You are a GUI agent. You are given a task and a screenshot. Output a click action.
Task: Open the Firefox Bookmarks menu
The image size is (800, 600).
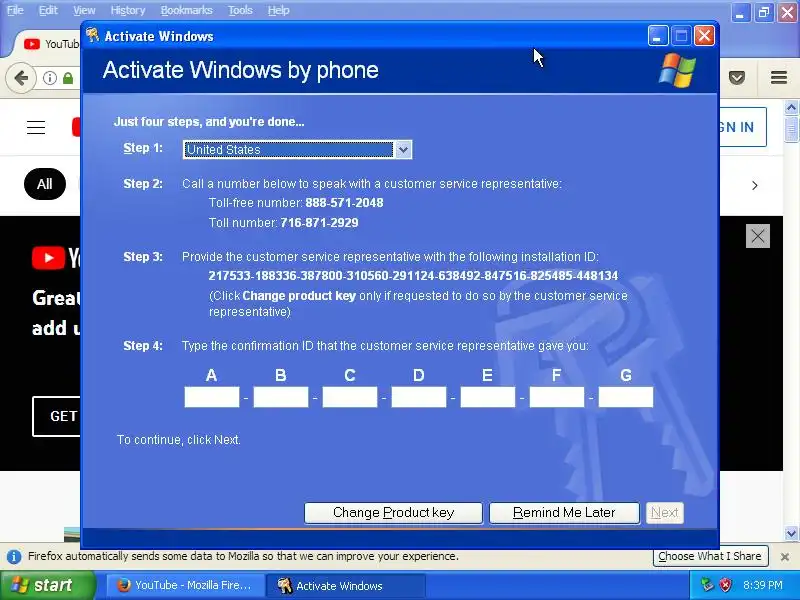coord(187,10)
